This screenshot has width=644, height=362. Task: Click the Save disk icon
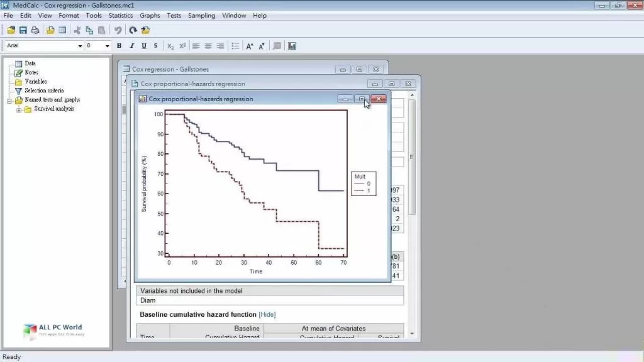23,30
